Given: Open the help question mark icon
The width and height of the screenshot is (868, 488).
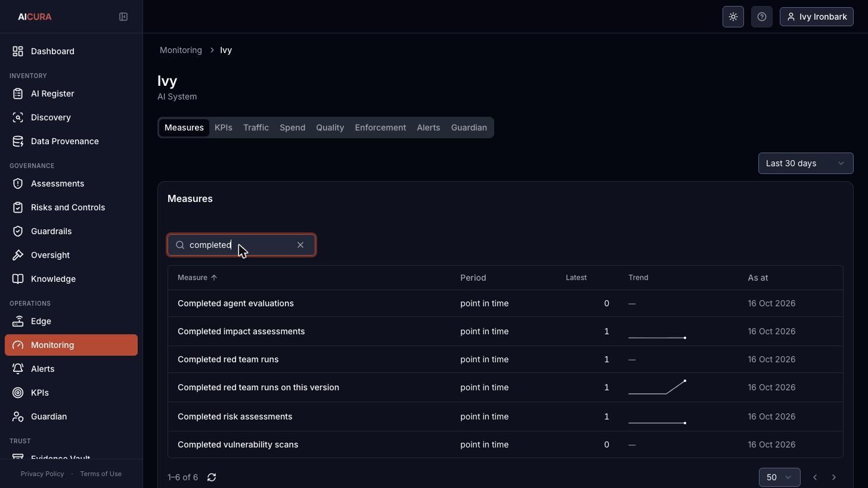Looking at the screenshot, I should click(x=762, y=17).
